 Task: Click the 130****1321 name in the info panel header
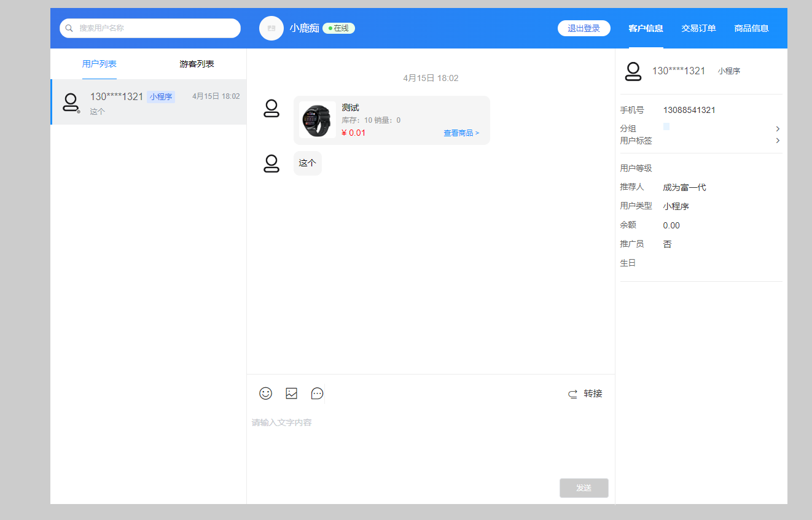click(x=679, y=71)
